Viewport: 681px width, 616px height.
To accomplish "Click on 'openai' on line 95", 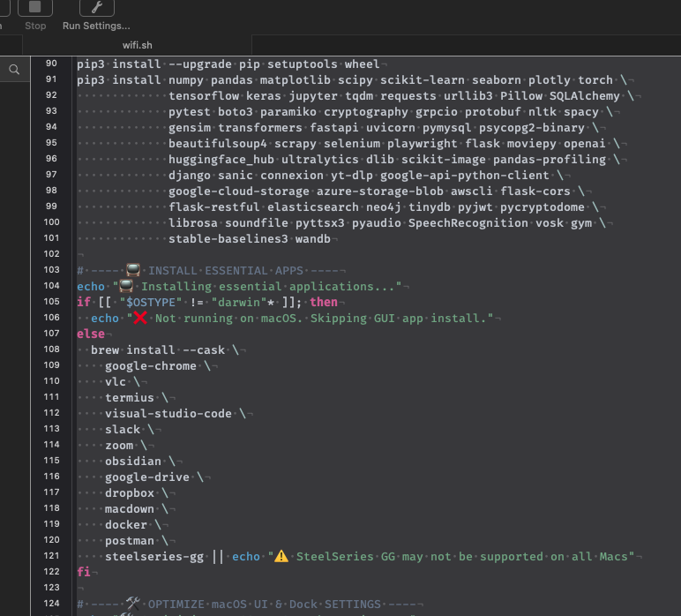I will (584, 143).
